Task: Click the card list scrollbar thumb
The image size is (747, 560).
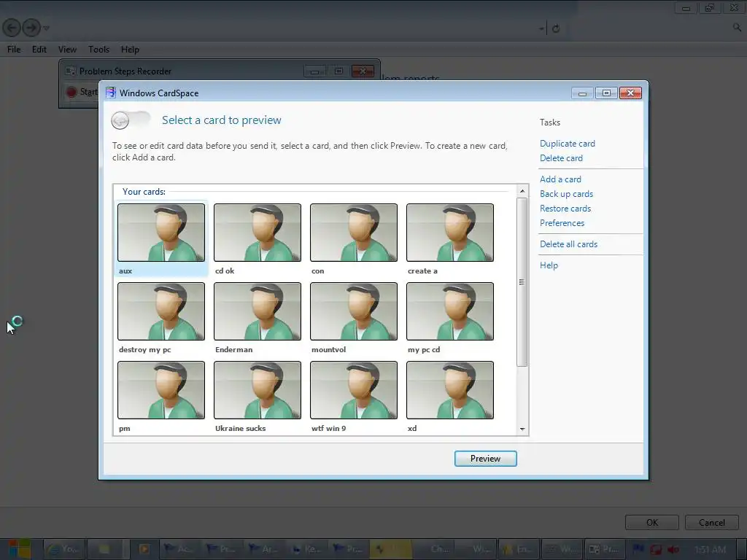Action: tap(522, 282)
